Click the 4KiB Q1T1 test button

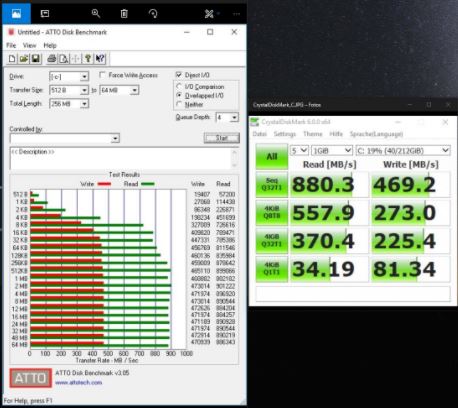click(x=272, y=269)
